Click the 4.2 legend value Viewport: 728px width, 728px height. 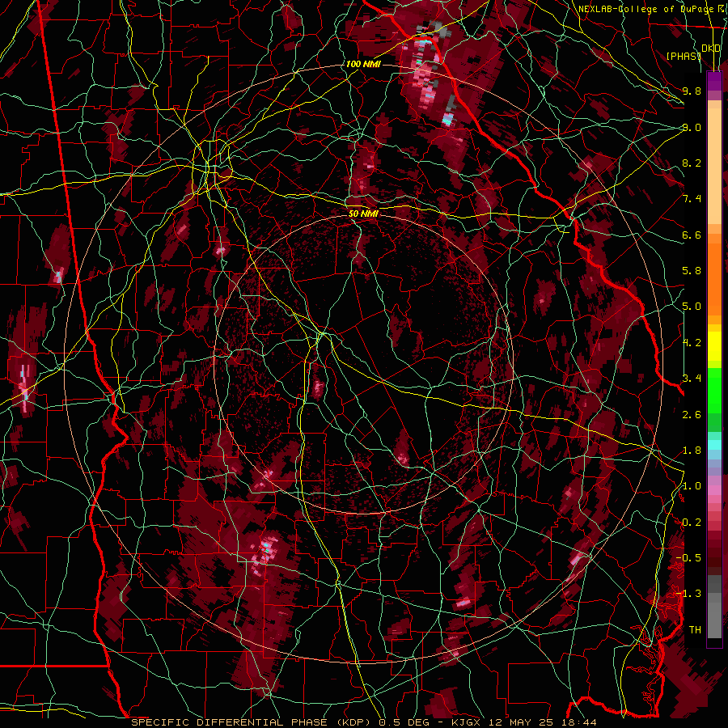[692, 343]
